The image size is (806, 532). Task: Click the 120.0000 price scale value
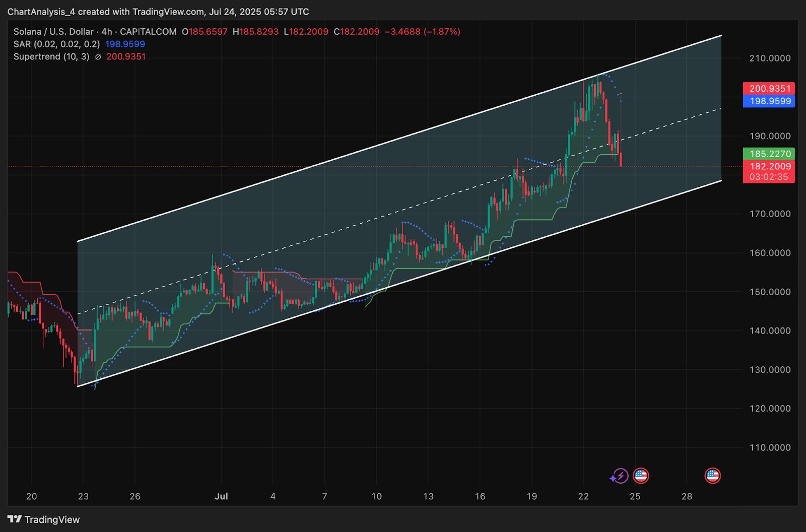point(770,409)
